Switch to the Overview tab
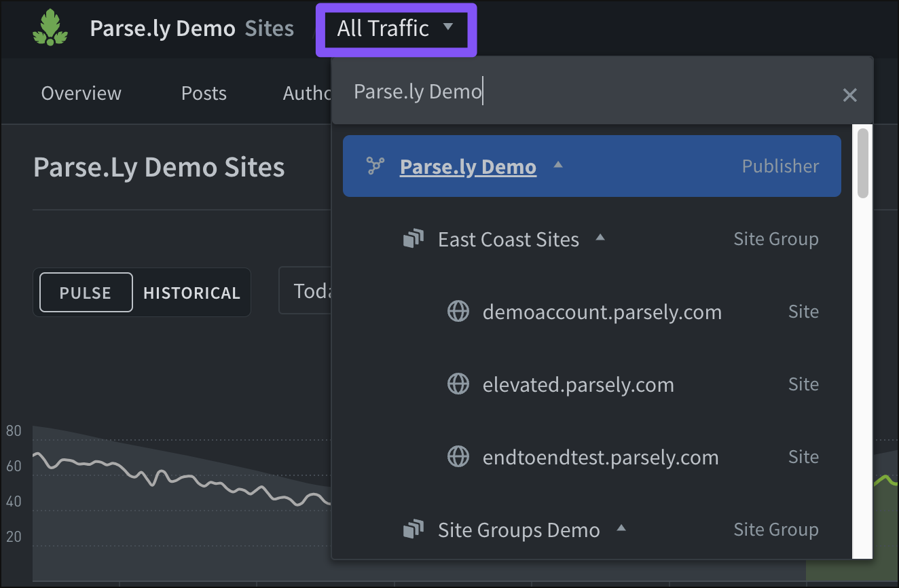 tap(81, 93)
